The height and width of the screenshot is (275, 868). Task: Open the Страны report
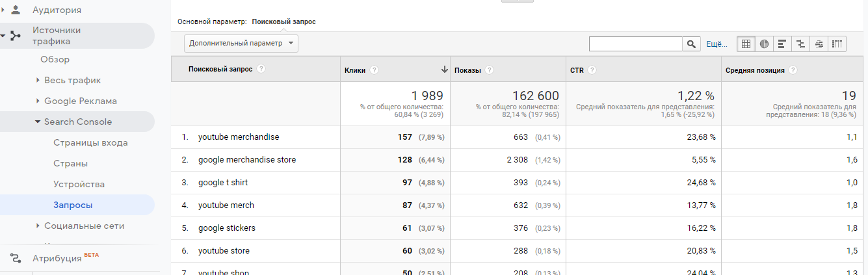point(70,163)
